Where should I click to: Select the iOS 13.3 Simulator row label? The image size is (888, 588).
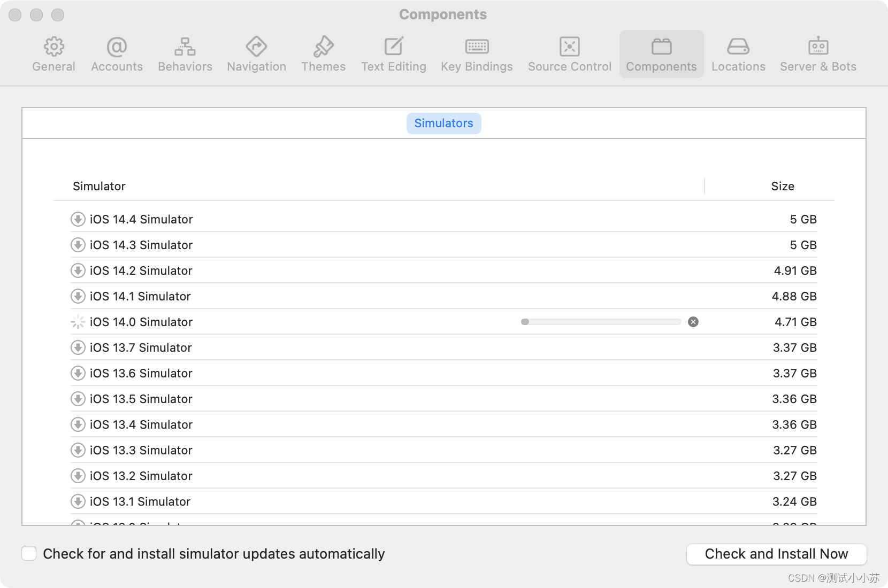coord(141,450)
